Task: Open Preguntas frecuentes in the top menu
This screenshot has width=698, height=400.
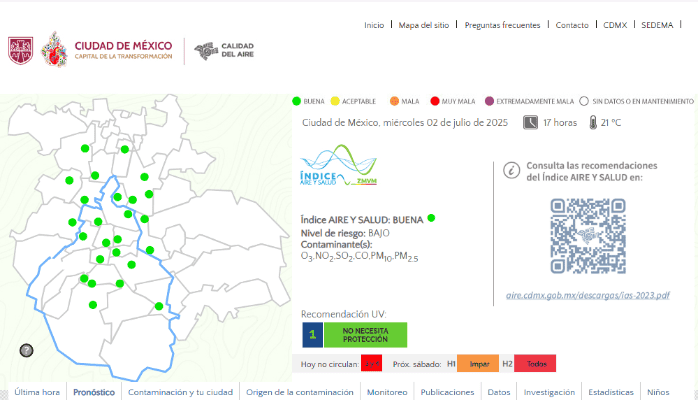Action: click(x=503, y=25)
